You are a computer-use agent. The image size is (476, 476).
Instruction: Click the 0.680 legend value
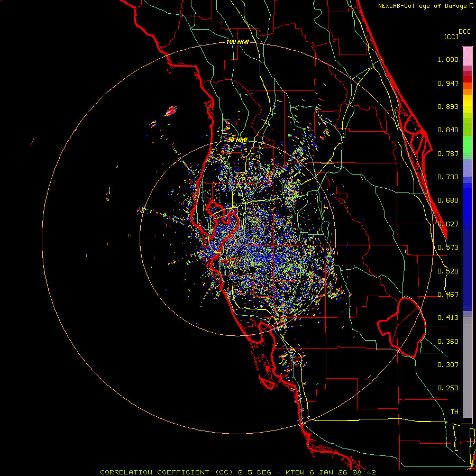point(448,200)
